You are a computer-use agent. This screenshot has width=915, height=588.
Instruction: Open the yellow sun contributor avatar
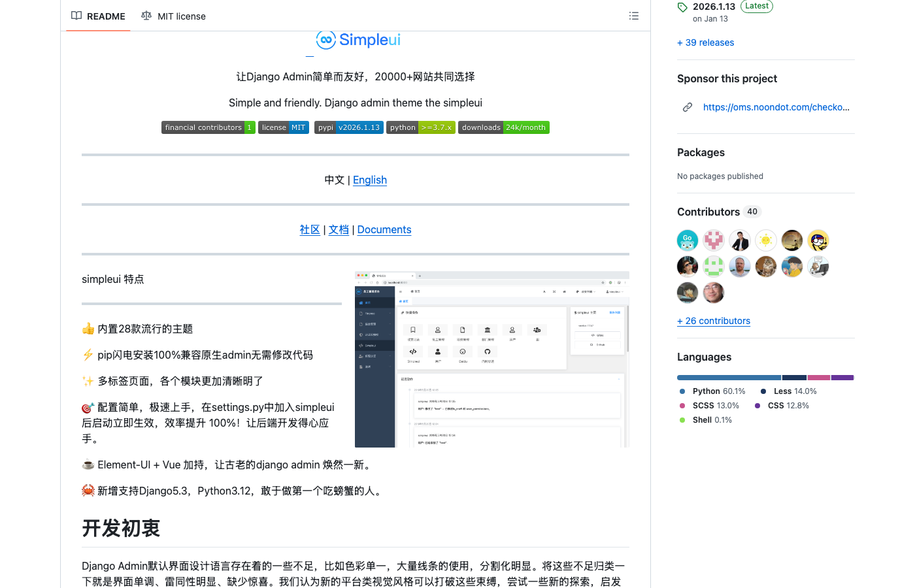point(766,240)
